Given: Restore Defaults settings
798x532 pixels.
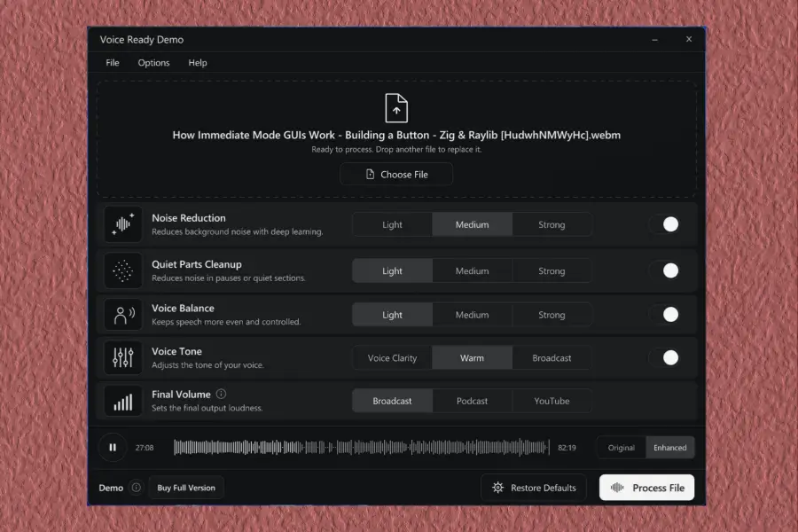Looking at the screenshot, I should (x=534, y=487).
